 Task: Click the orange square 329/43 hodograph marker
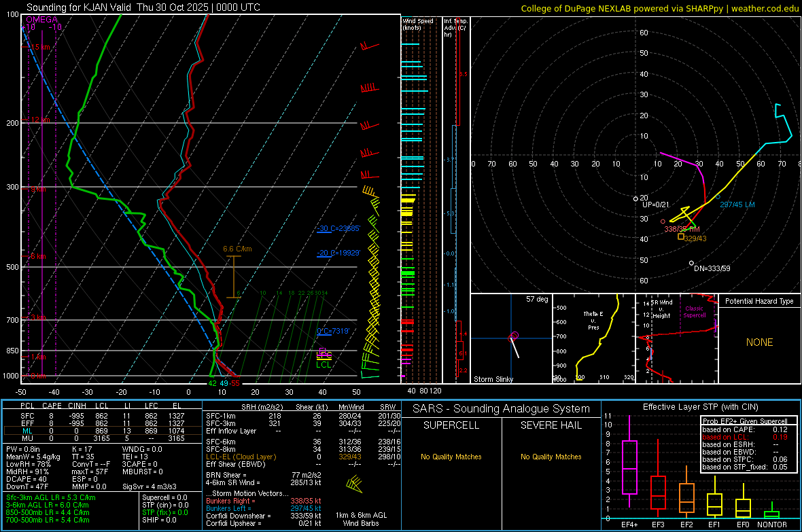681,236
